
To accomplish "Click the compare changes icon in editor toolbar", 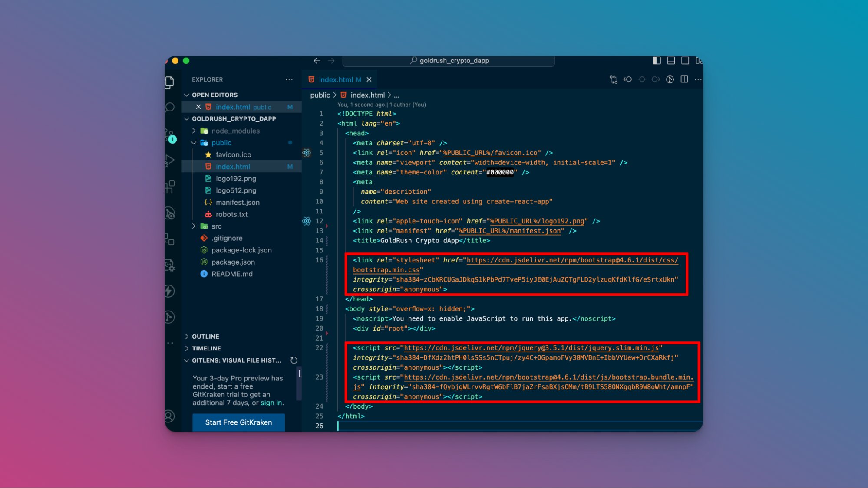I will pyautogui.click(x=613, y=79).
